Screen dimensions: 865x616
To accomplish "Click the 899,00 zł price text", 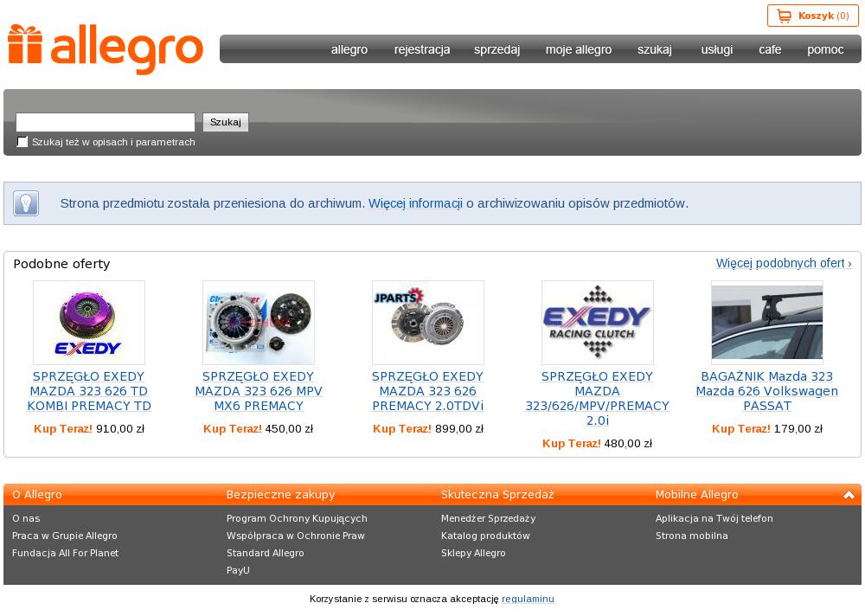I will (459, 429).
